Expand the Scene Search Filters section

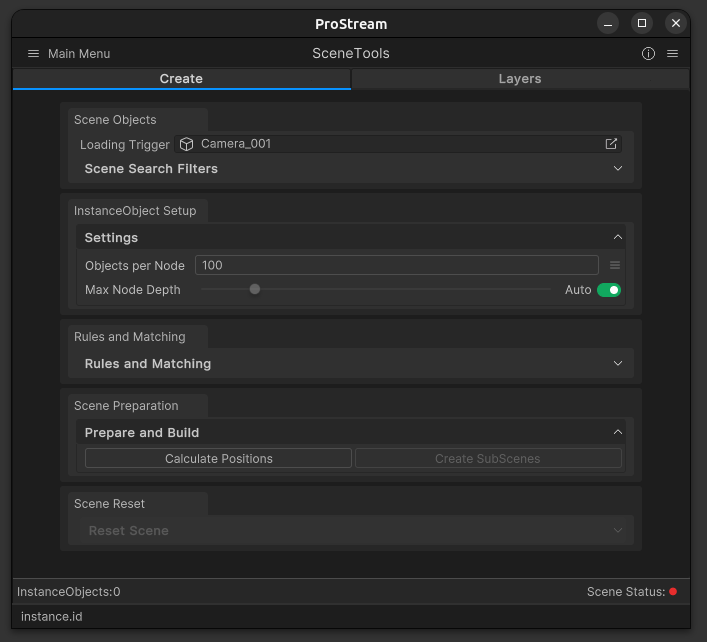pos(618,168)
